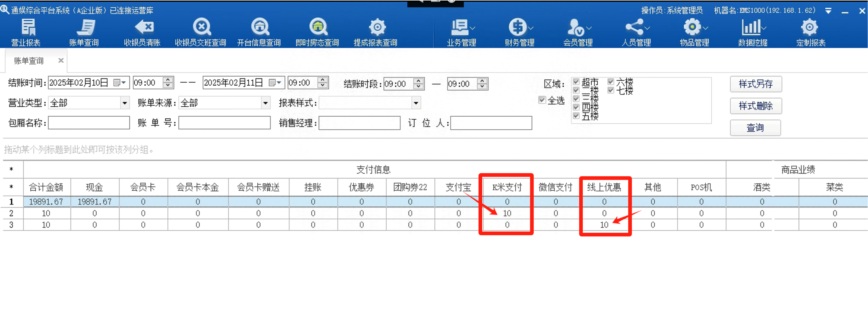Toggle the 全选 select-all checkbox
Viewport: 868px width, 314px height.
tap(542, 100)
